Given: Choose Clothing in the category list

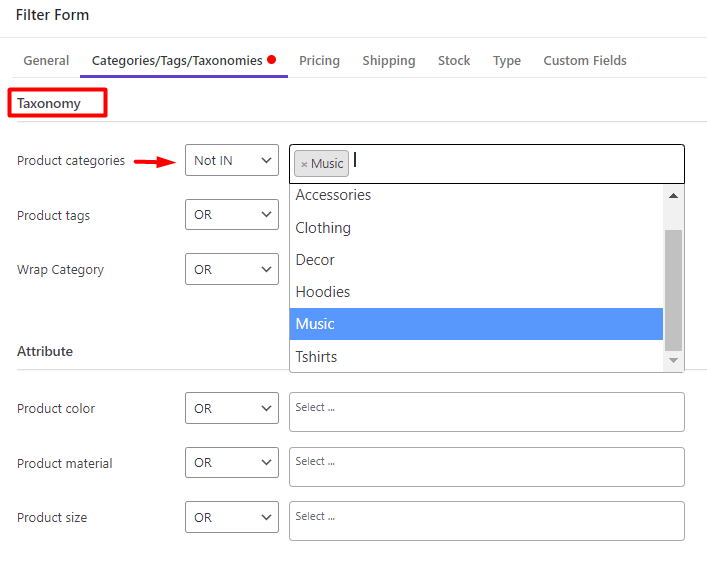Looking at the screenshot, I should tap(476, 228).
